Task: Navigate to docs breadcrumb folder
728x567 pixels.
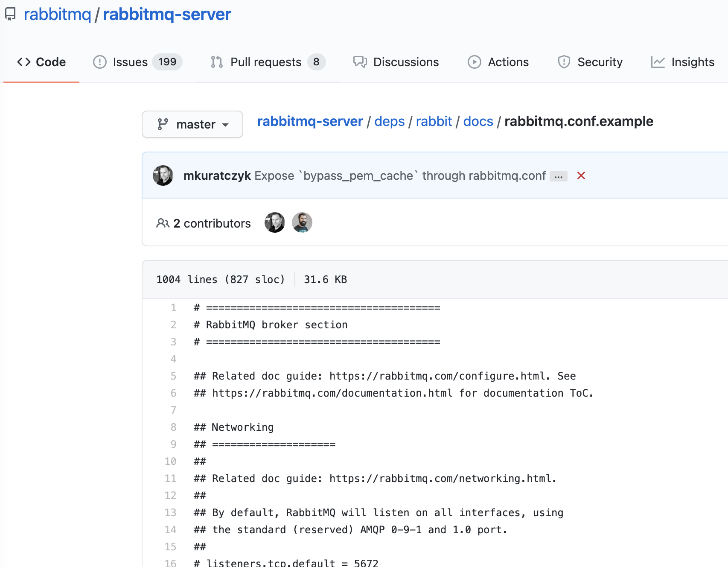Action: pos(478,121)
